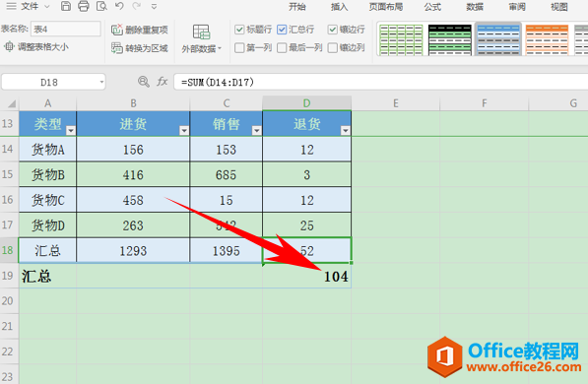Switch to the 视图 tab
Viewport: 588px width, 384px height.
558,7
